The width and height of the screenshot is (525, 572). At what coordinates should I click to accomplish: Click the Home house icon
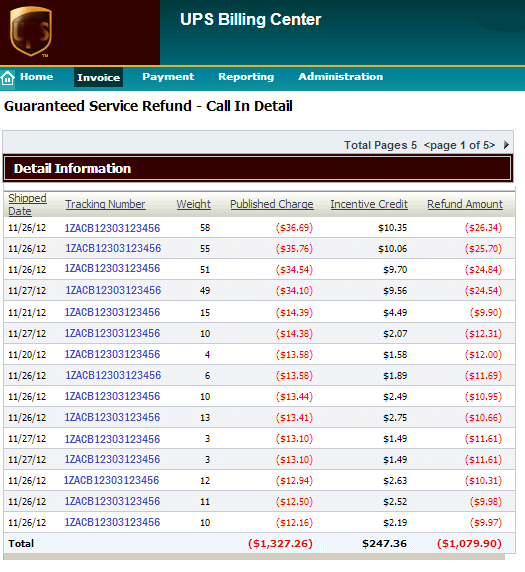[x=7, y=78]
